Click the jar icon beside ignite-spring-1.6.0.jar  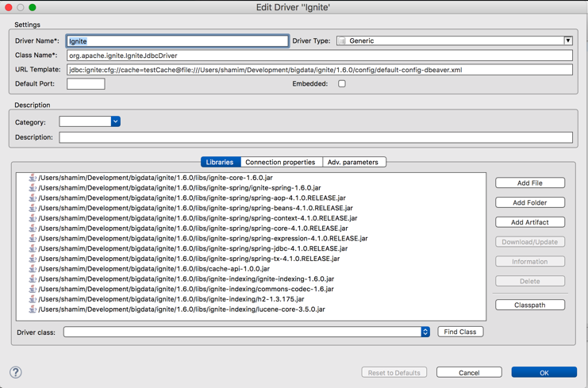pos(33,188)
